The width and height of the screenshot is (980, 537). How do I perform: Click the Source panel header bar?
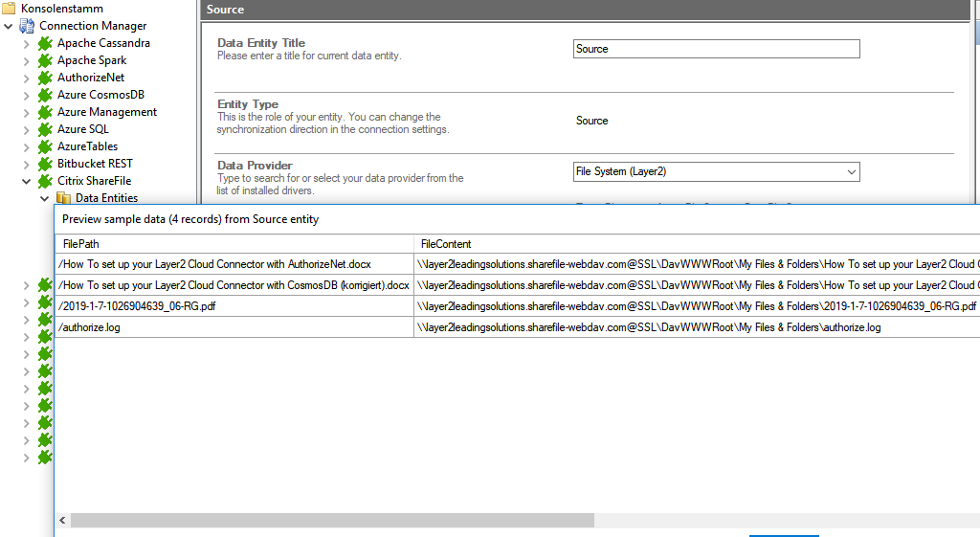[585, 10]
